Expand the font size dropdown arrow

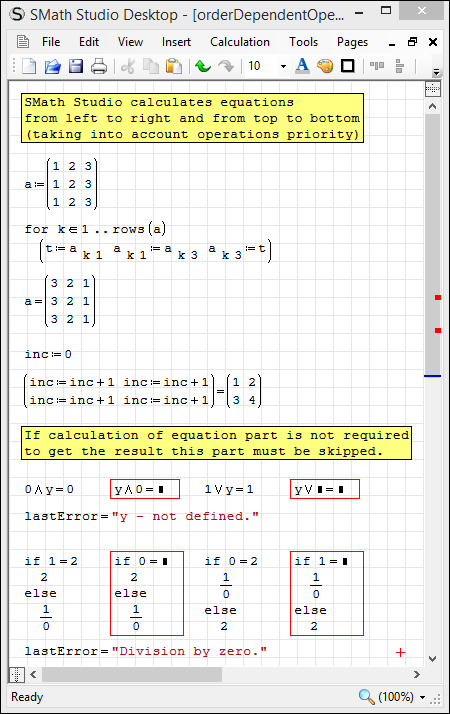[283, 66]
